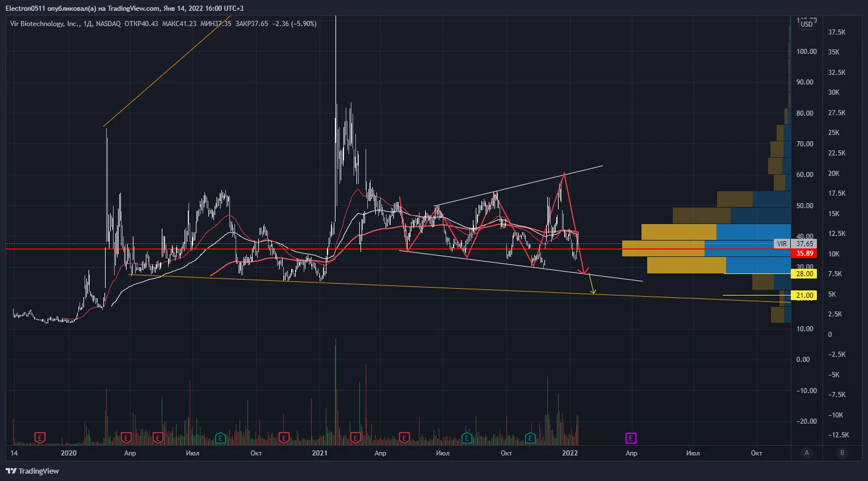868x481 pixels.
Task: Click the 27.5K volume axis label
Action: coord(837,113)
